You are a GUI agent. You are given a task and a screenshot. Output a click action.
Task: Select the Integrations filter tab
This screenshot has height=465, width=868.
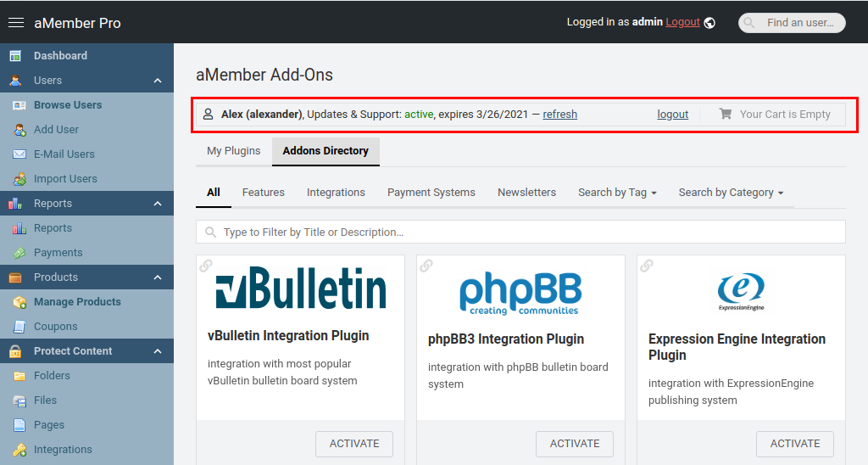tap(336, 193)
